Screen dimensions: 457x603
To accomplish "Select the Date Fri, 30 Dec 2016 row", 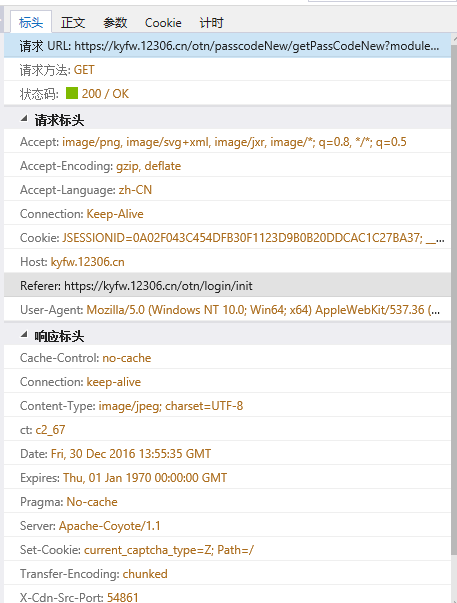I will pyautogui.click(x=227, y=453).
